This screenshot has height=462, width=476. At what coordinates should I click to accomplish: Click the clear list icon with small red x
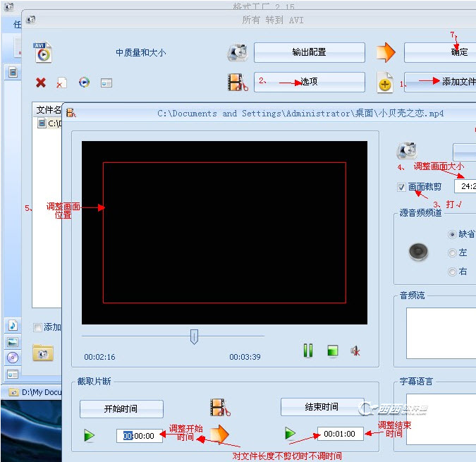[x=61, y=83]
